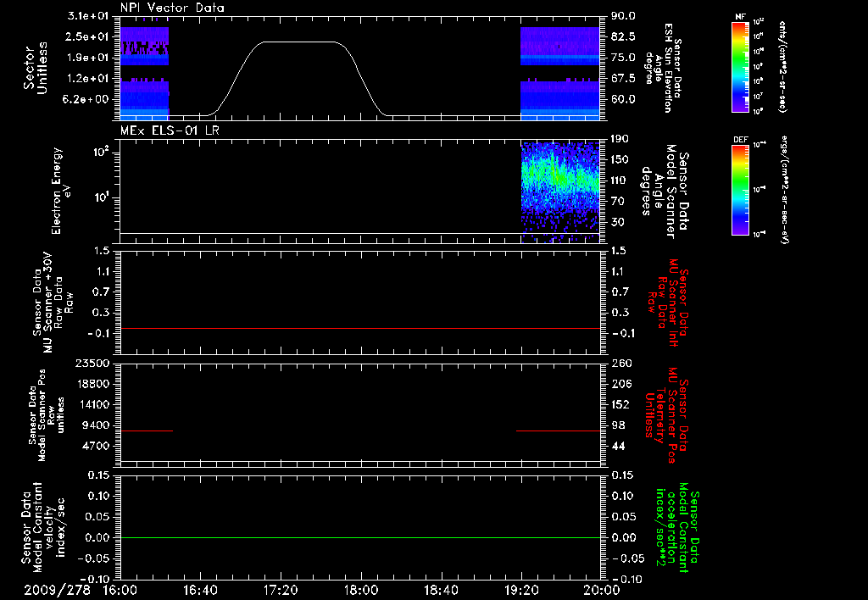Click the 16:40 time tick label
Screen dimensions: 868x600
(x=200, y=590)
